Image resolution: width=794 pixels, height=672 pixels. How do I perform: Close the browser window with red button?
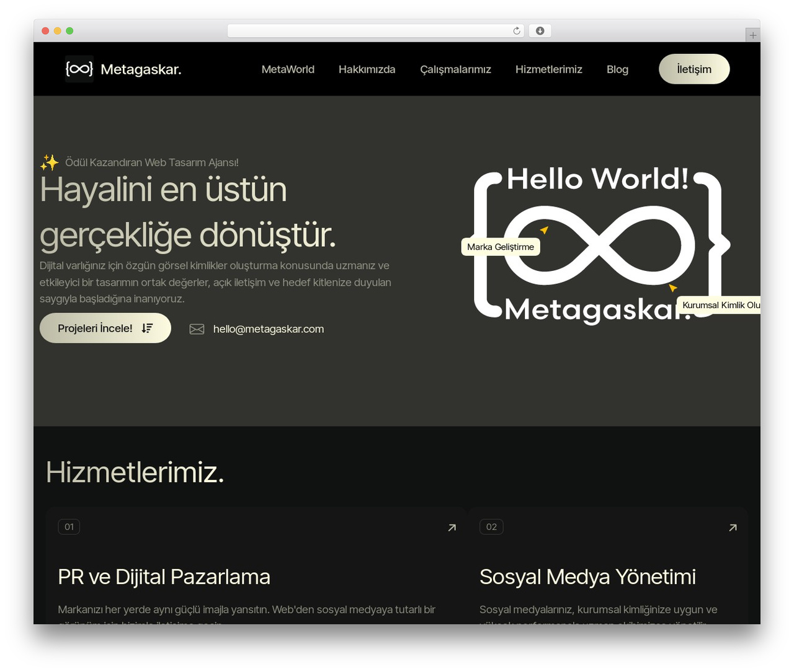pos(45,31)
